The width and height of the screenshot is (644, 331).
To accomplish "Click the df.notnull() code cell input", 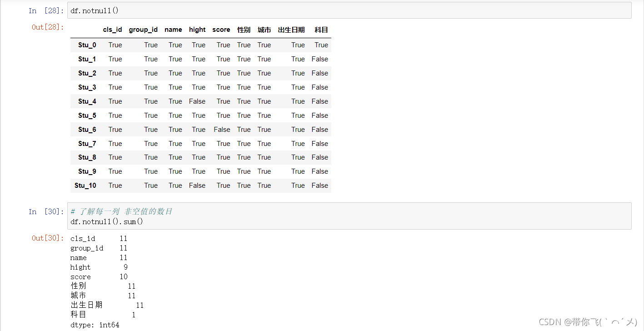I will coord(349,10).
